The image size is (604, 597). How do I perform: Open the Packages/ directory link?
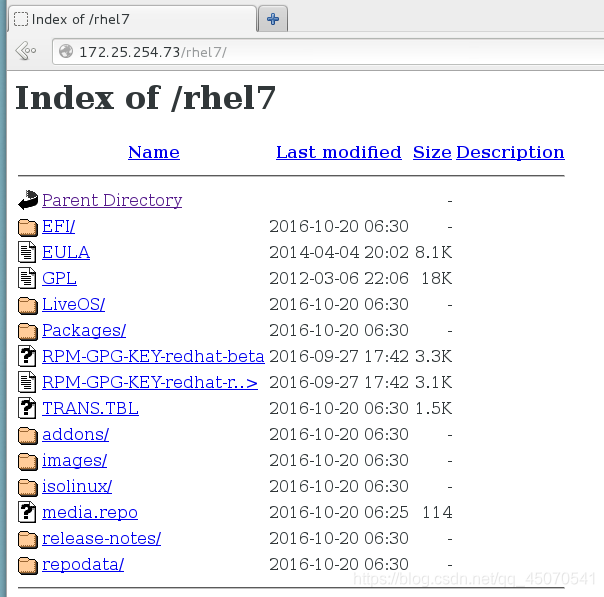(84, 330)
